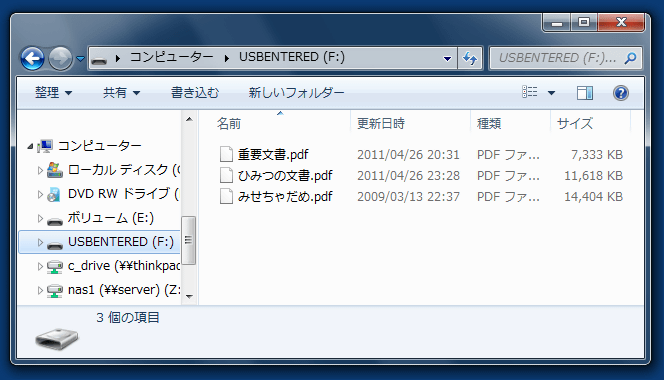Go back with the blue Back arrow
The image size is (664, 380).
[x=33, y=58]
